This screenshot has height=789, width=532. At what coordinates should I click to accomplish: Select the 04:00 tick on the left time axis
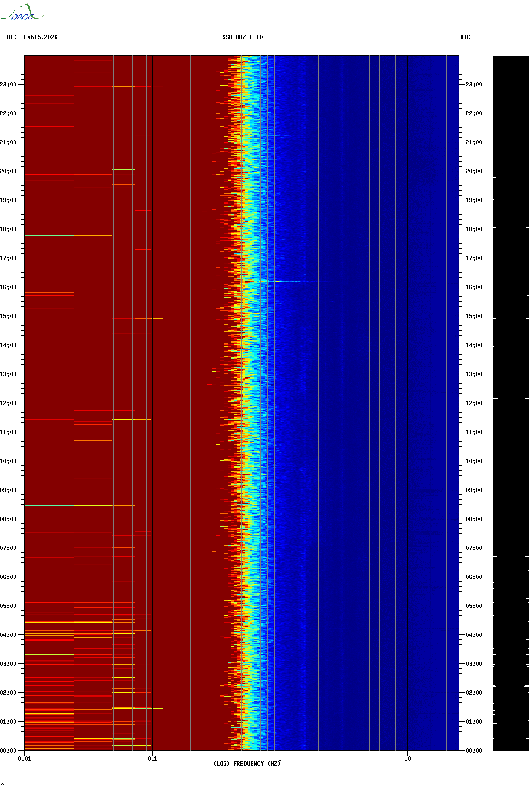9,635
